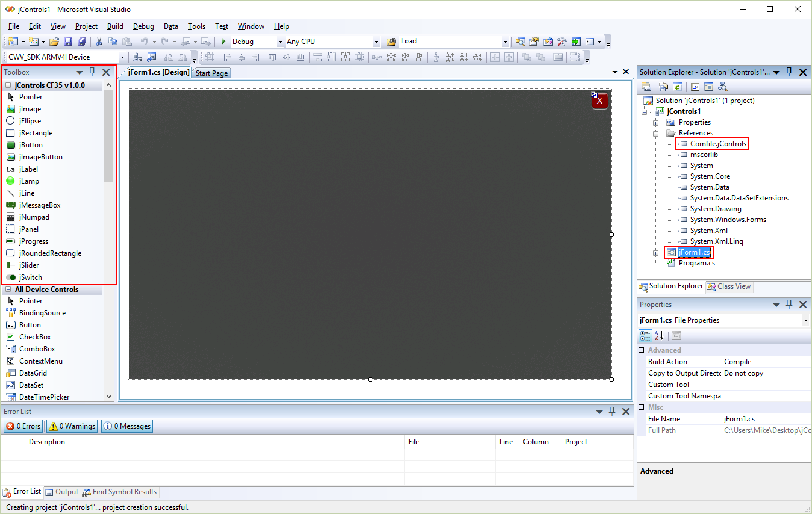
Task: Toggle the 0 Errors filter
Action: pos(23,426)
